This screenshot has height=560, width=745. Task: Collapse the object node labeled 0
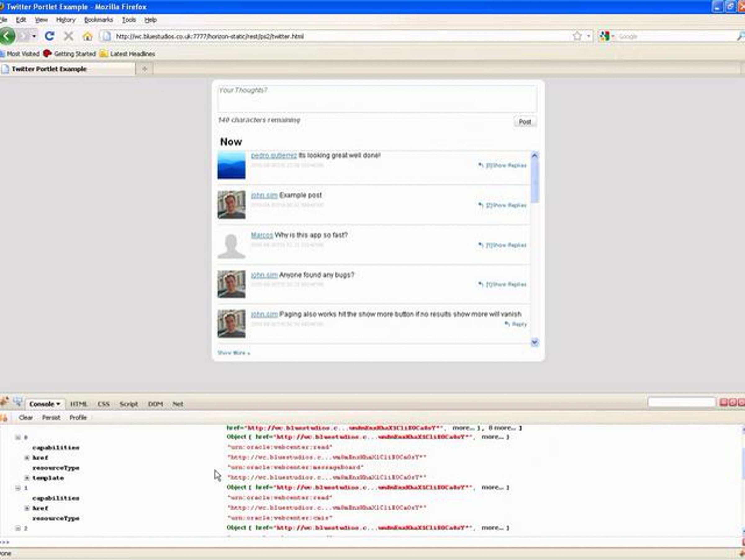tap(18, 437)
